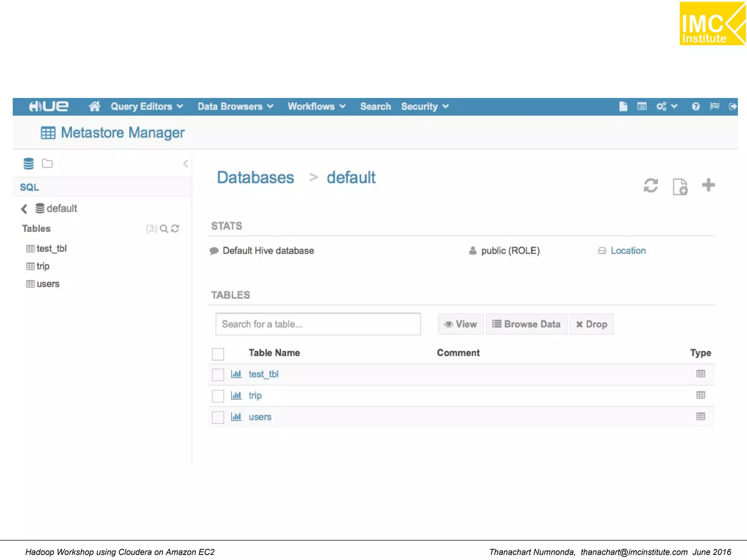Viewport: 747px width, 560px height.
Task: Click the Databases breadcrumb link
Action: pyautogui.click(x=255, y=178)
